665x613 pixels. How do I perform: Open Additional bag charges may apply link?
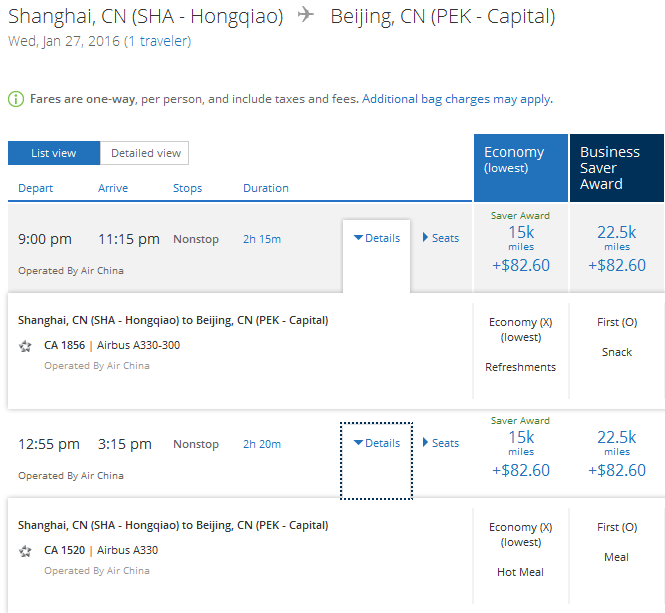(456, 99)
